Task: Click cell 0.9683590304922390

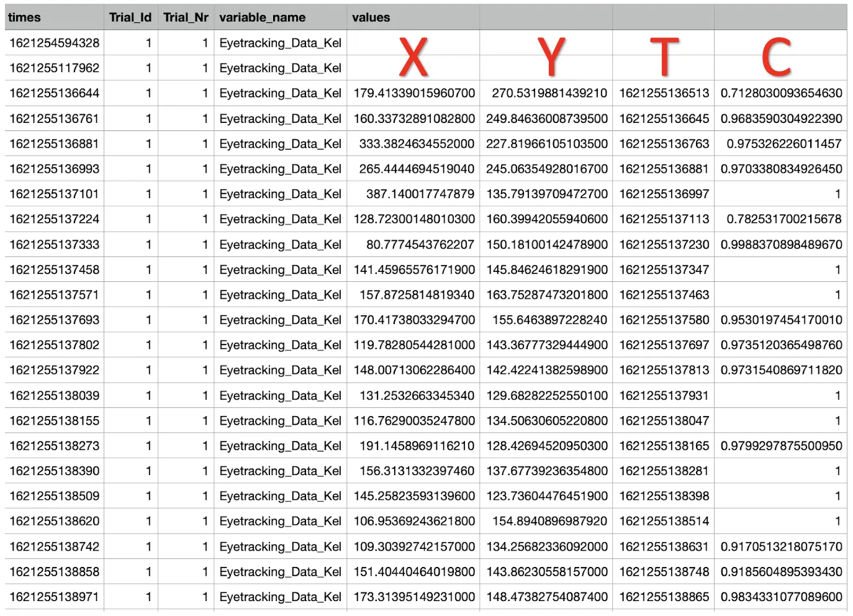Action: tap(780, 119)
